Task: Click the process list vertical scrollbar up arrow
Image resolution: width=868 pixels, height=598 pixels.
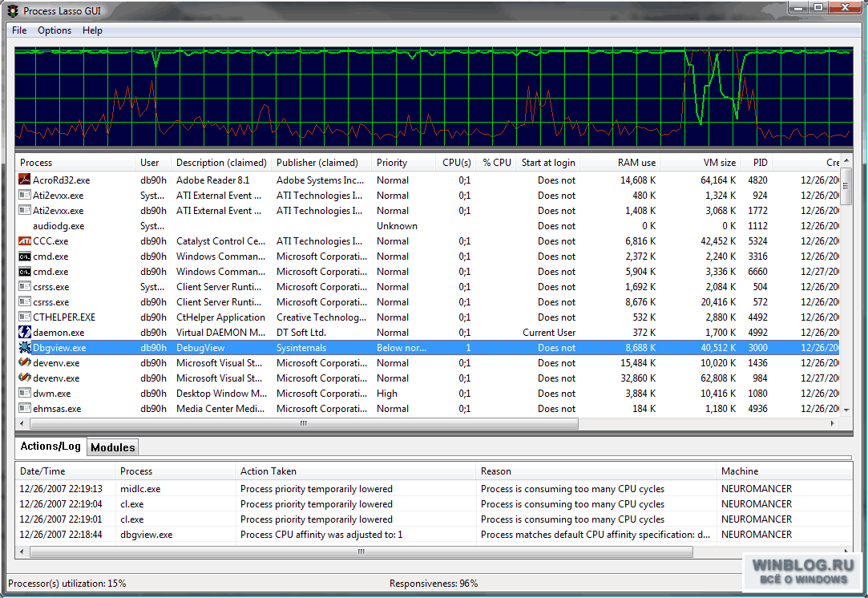Action: pos(846,160)
